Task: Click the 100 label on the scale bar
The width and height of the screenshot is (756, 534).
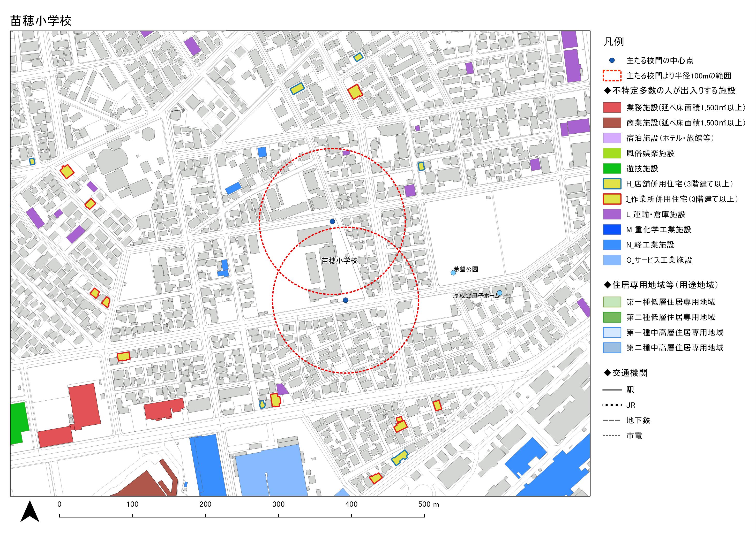Action: [x=132, y=504]
